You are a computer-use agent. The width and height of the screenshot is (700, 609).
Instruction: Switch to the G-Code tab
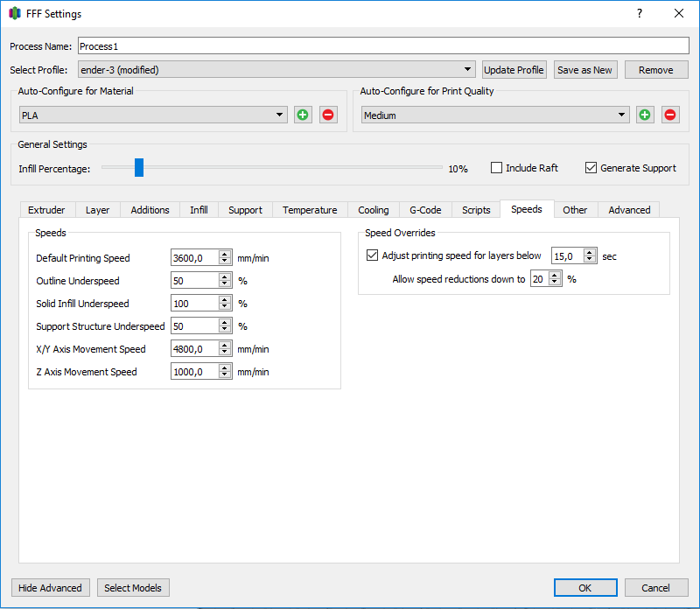[x=425, y=210]
